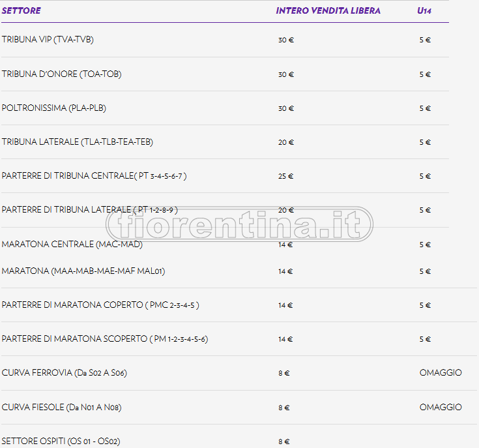
Task: Select the MARATONA (MAA-MAB-MAE-MAF MAL01) row label
Action: [x=83, y=271]
